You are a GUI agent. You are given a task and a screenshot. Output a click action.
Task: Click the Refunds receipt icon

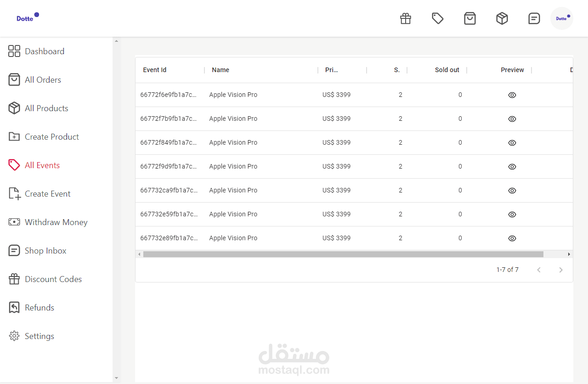(14, 307)
